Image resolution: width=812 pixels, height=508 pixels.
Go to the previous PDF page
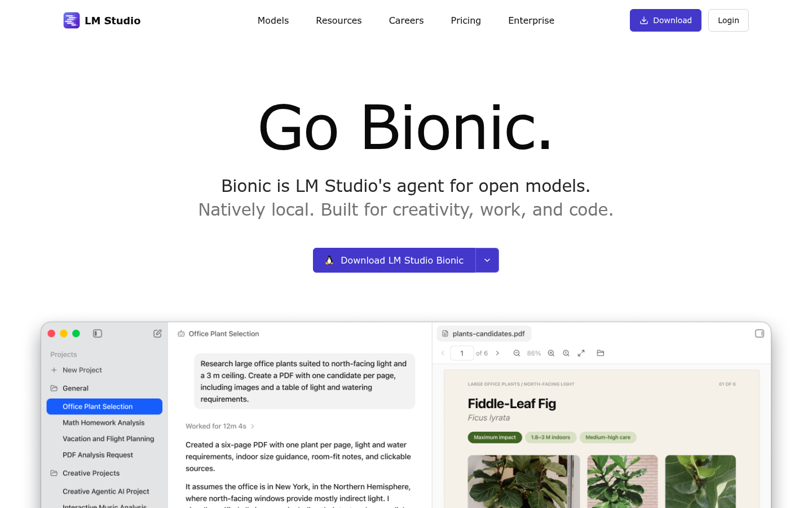pyautogui.click(x=443, y=353)
